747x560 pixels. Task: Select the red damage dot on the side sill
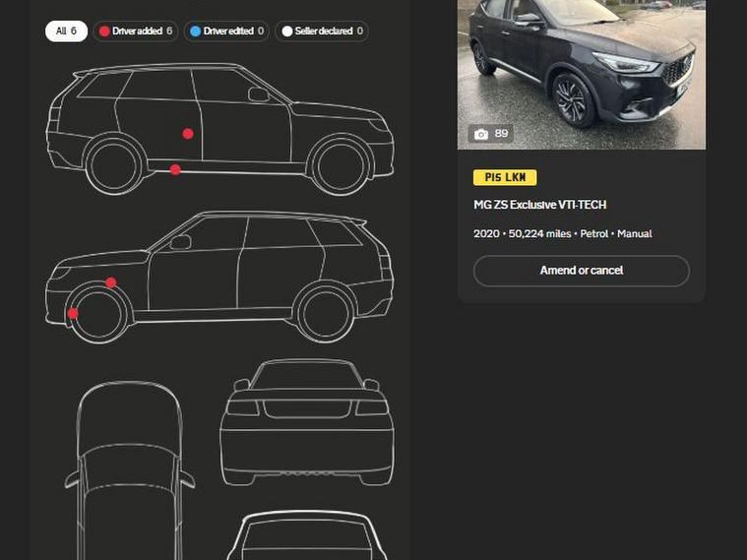175,170
